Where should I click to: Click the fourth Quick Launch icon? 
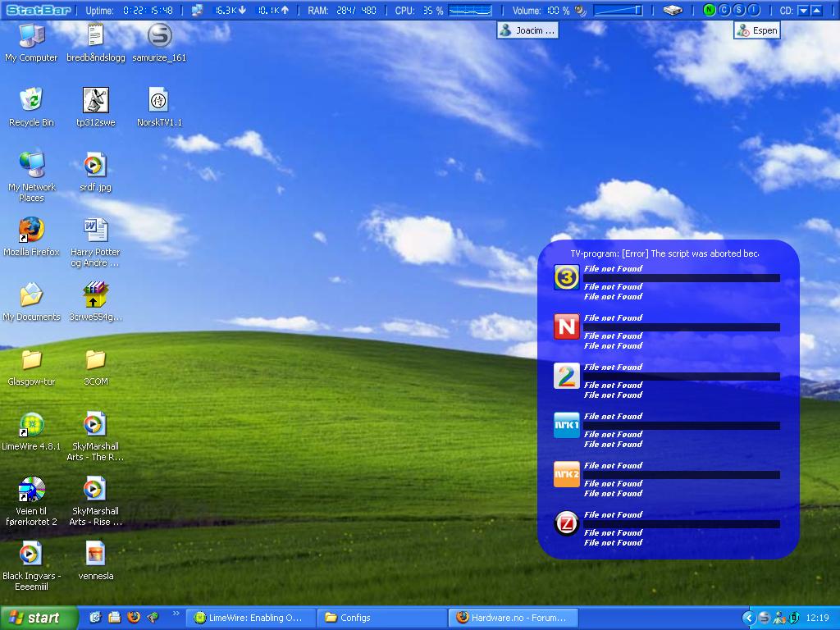[153, 618]
